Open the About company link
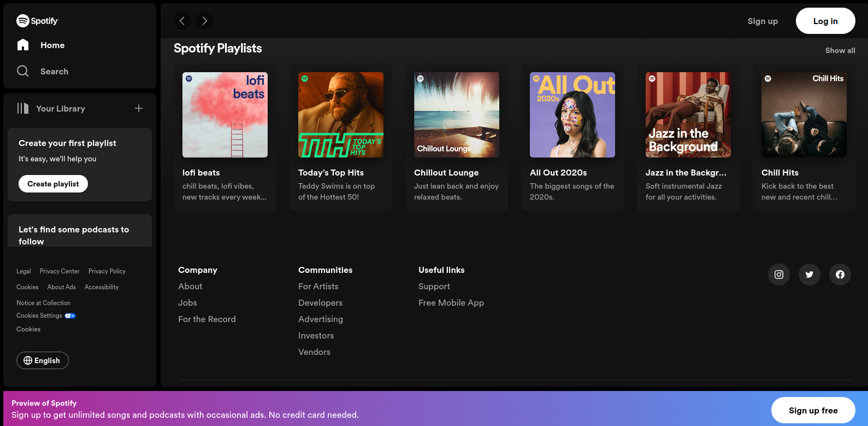 [190, 286]
